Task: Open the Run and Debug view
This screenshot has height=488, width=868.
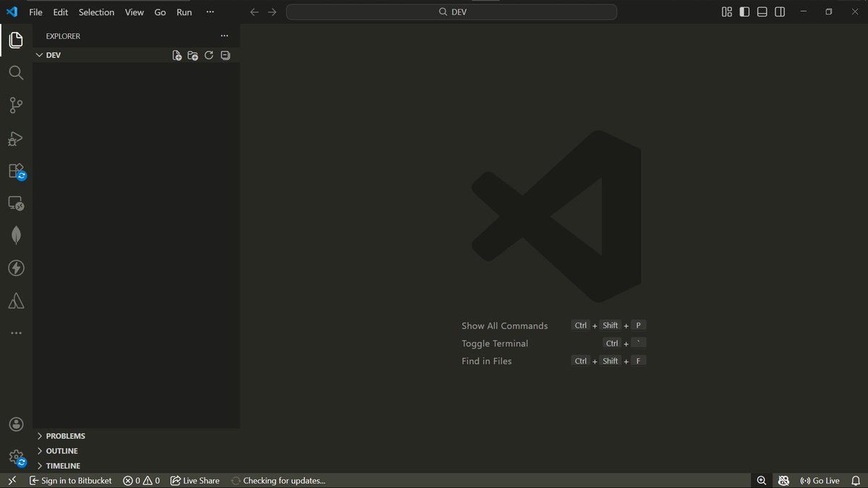Action: click(x=16, y=138)
